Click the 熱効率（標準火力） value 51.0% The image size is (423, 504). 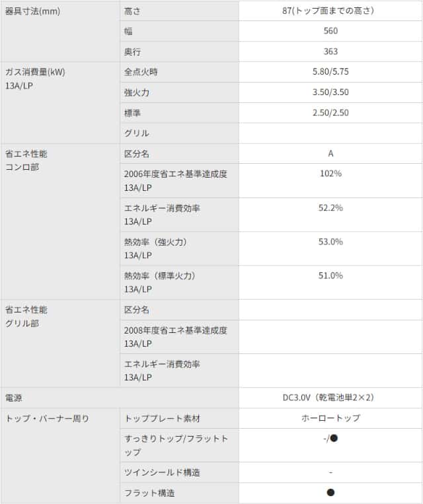(x=330, y=275)
